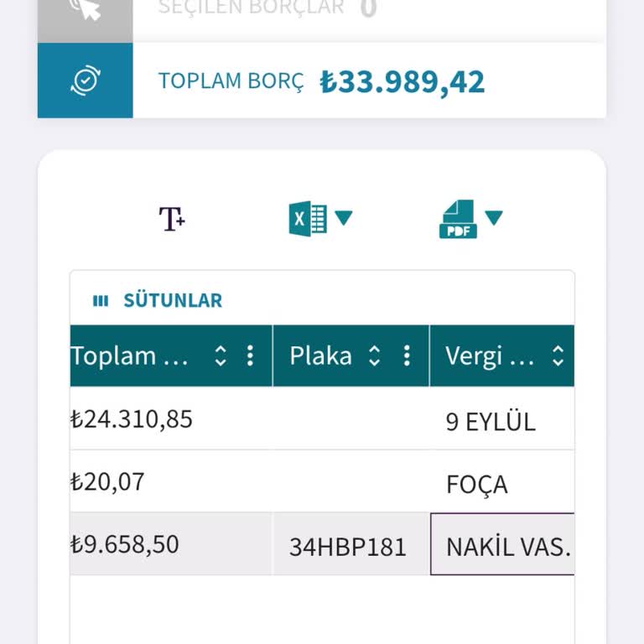Viewport: 644px width, 644px height.
Task: Expand the PDF export dropdown arrow
Action: click(494, 218)
